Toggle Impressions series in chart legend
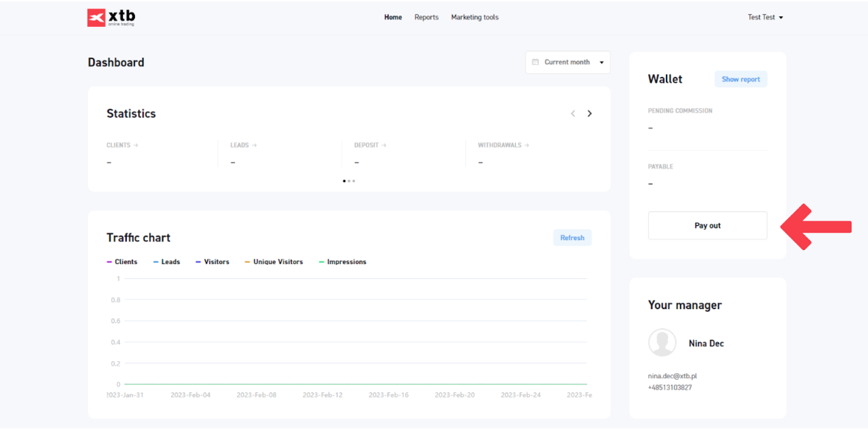The width and height of the screenshot is (868, 429). click(342, 262)
